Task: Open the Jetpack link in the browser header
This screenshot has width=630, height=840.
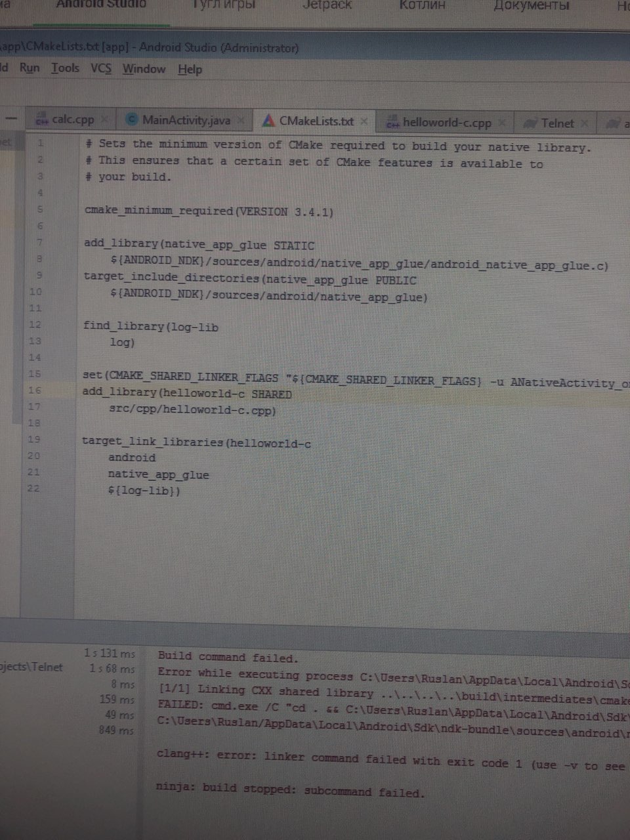Action: (x=327, y=5)
